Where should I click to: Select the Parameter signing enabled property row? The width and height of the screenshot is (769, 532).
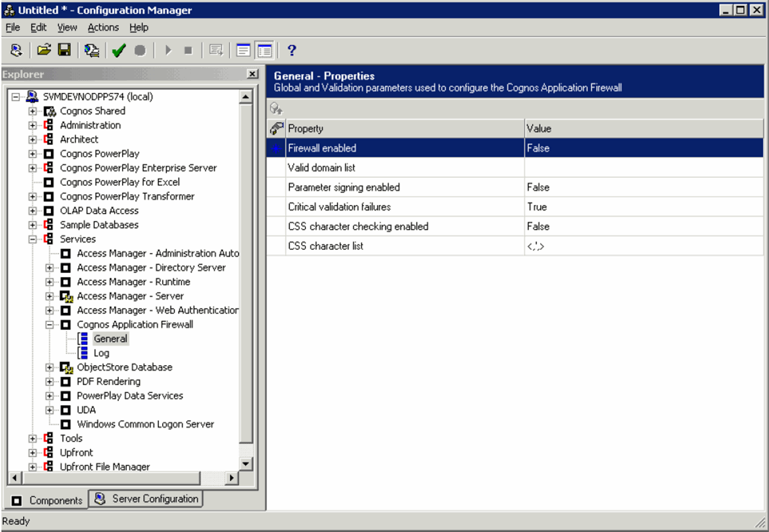tap(344, 187)
